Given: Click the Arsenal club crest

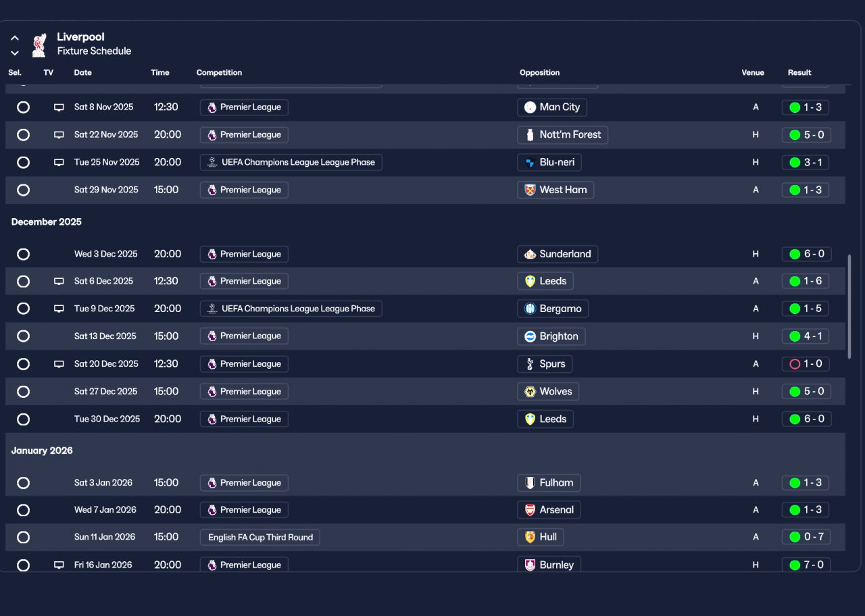Looking at the screenshot, I should [530, 510].
